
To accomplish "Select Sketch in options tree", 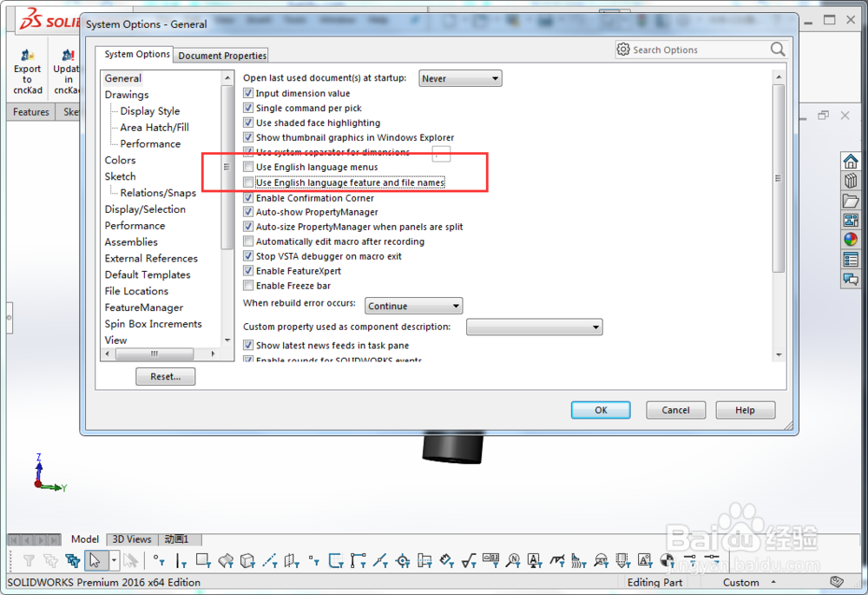I will [120, 176].
